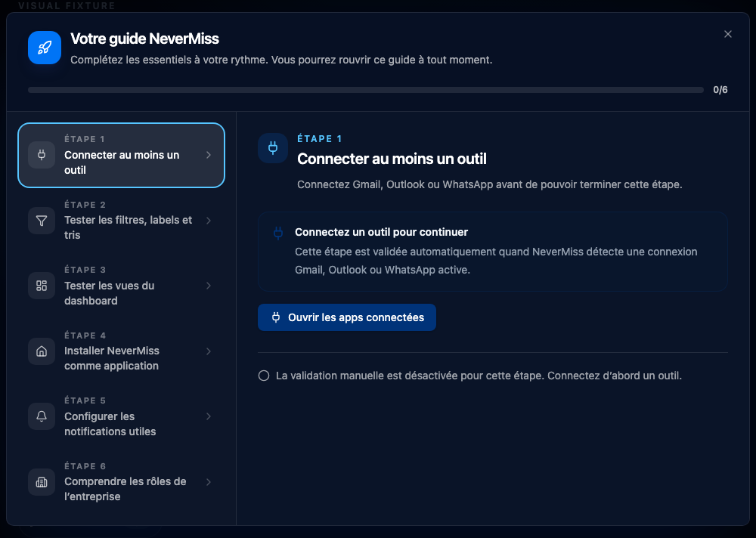The image size is (756, 538).
Task: Click the Votre guide NeverMiss title
Action: 144,39
